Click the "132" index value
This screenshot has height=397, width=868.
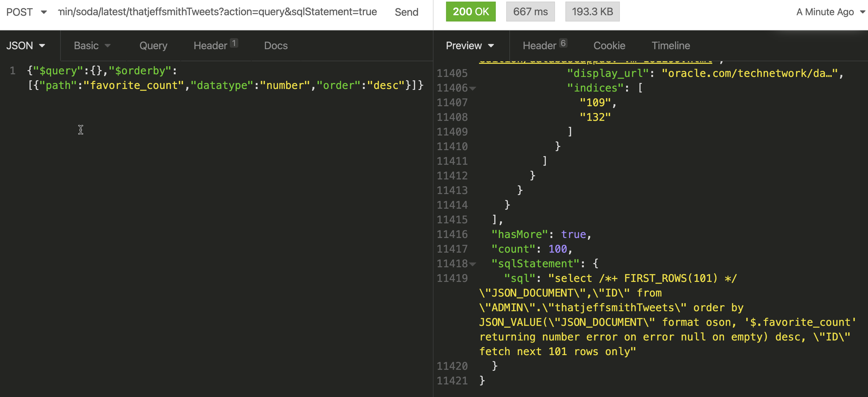pyautogui.click(x=595, y=117)
